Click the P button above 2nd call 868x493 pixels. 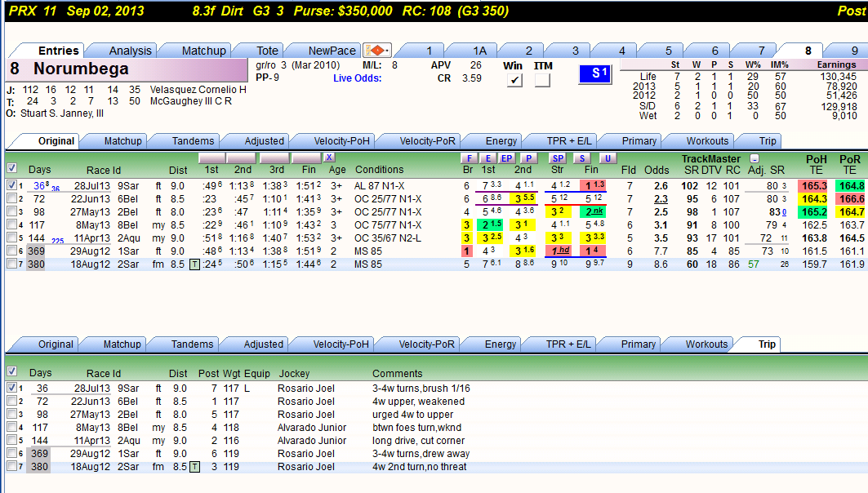tap(528, 158)
